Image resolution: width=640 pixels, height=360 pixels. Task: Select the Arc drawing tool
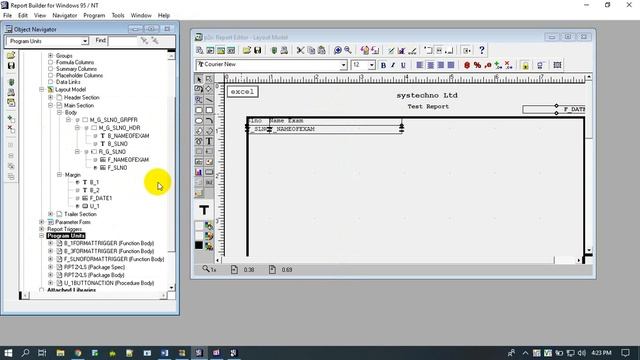pos(209,120)
